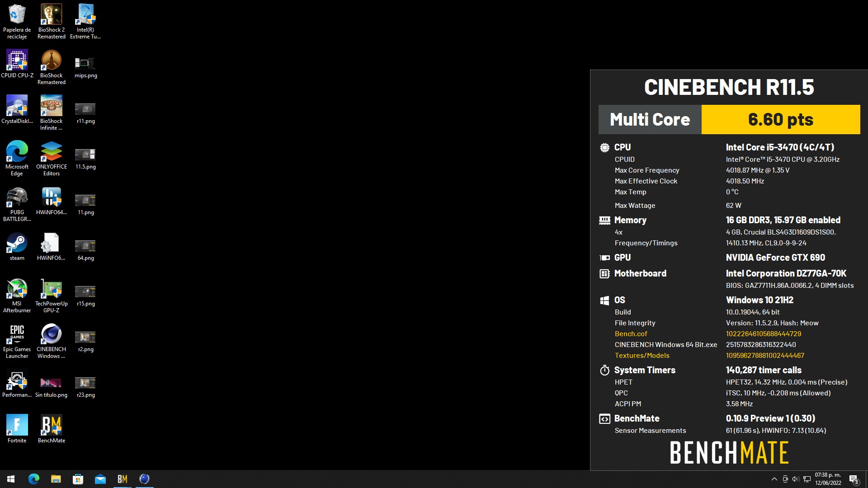Click the 6.60 pts score
868x488 pixels.
tap(781, 120)
